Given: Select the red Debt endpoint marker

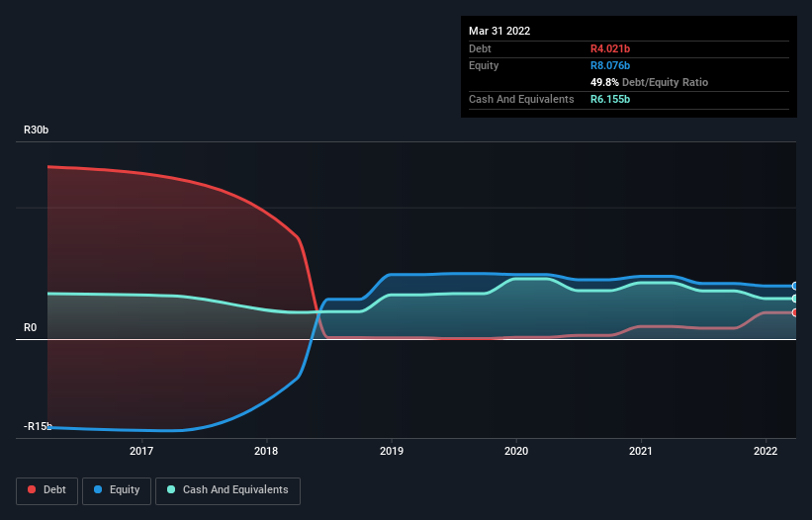Looking at the screenshot, I should (x=795, y=312).
